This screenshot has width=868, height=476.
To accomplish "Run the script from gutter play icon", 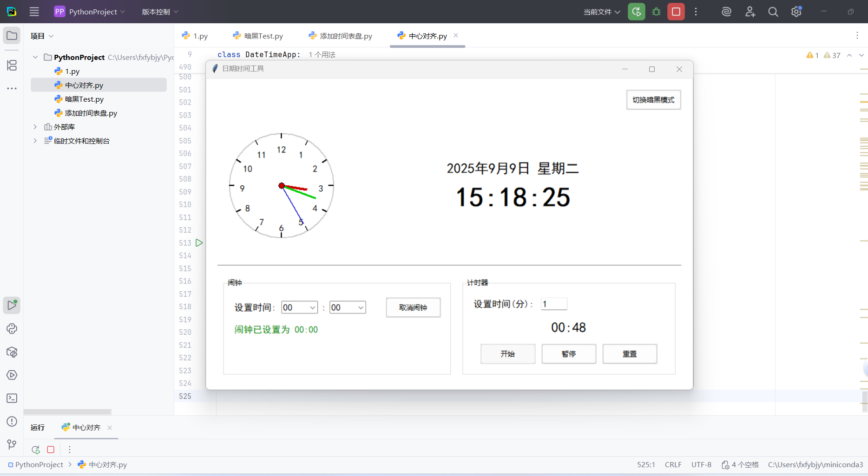I will pyautogui.click(x=199, y=242).
